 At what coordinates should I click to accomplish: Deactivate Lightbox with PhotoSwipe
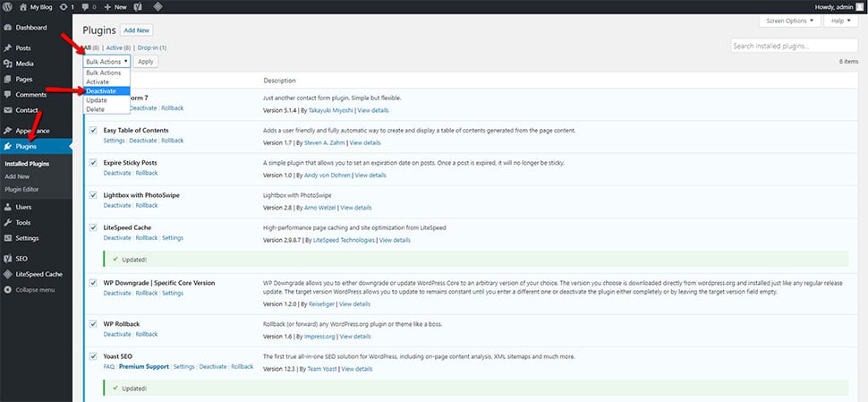(117, 205)
